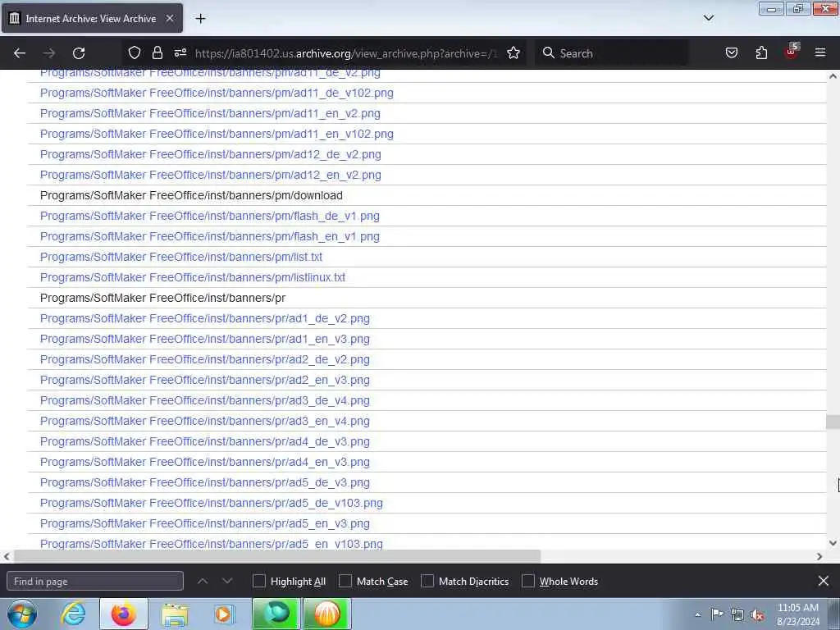
Task: Open the clock showing 11:05 AM
Action: tap(797, 614)
